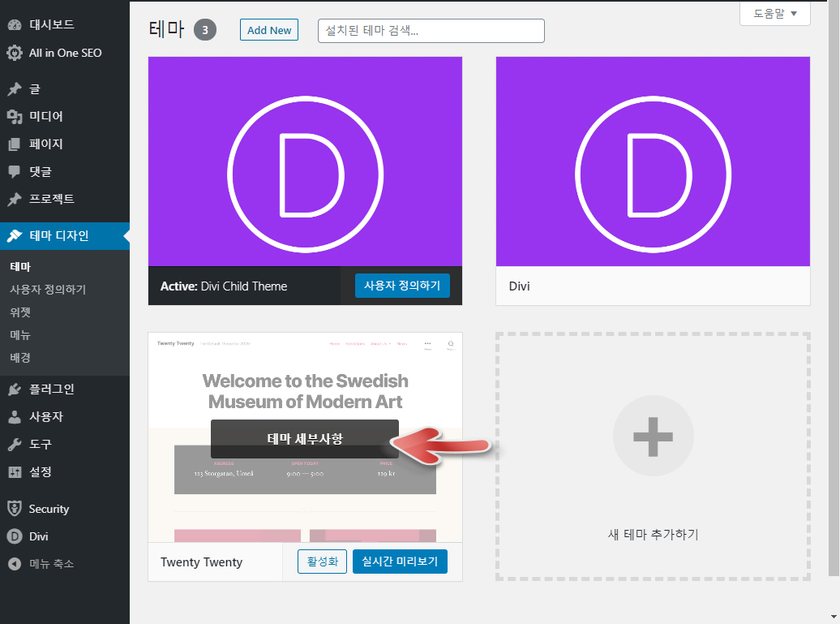Open 위젯 submenu link
The width and height of the screenshot is (840, 624).
(x=19, y=312)
